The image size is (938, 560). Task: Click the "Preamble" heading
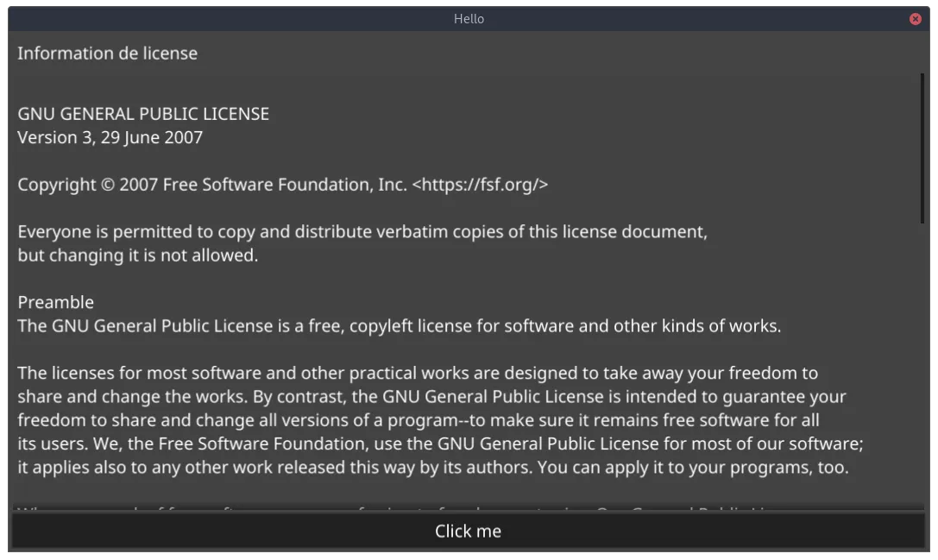click(55, 302)
